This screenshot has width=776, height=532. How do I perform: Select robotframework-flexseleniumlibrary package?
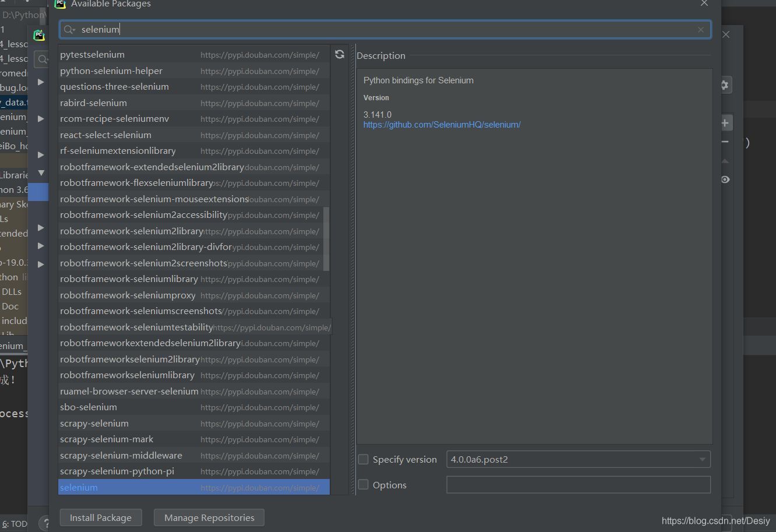click(194, 183)
